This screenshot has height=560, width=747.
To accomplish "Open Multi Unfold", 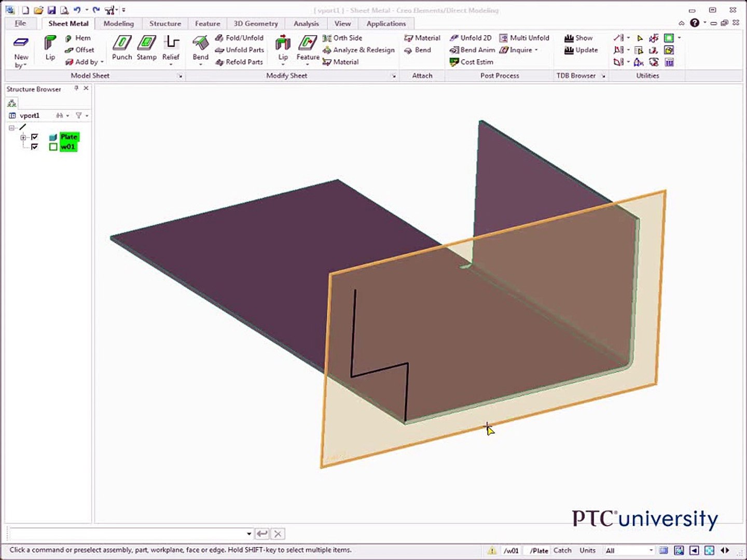I will point(524,38).
